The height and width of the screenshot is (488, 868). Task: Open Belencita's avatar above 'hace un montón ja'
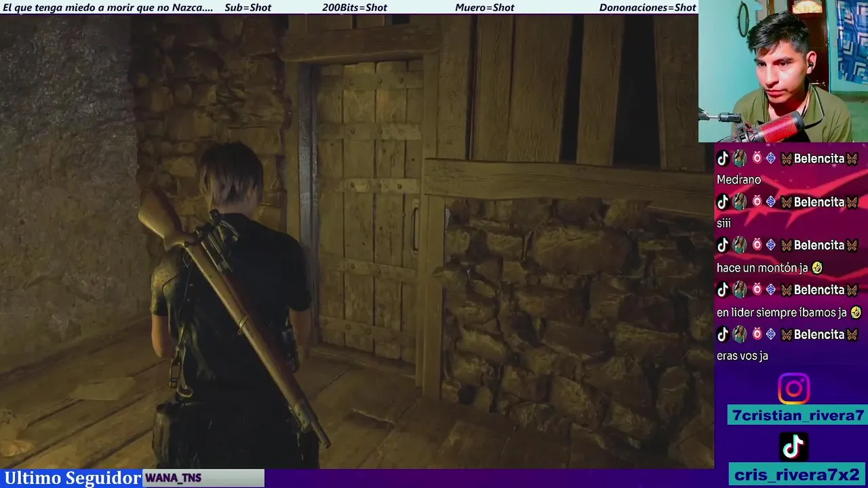click(x=740, y=245)
